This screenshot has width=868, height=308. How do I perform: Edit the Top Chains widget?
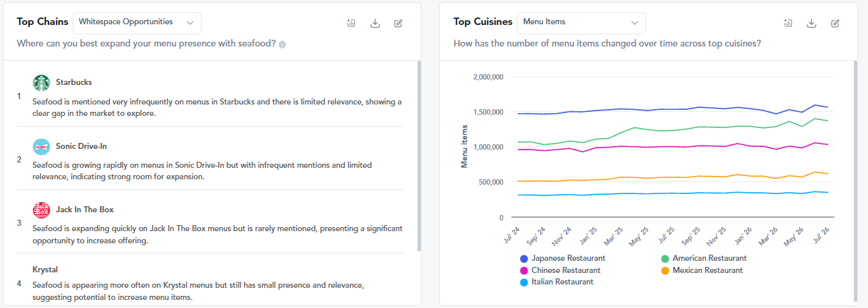pyautogui.click(x=398, y=23)
